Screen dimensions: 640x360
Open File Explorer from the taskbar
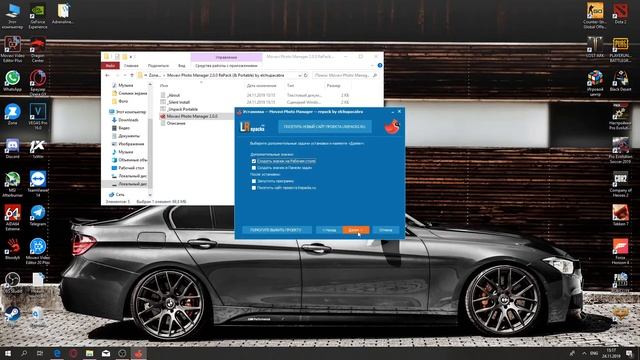point(89,353)
